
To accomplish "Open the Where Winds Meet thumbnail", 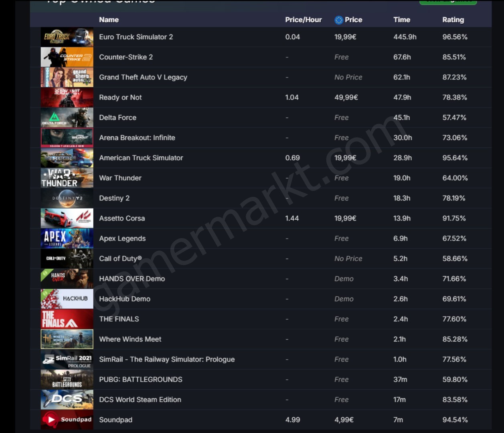I will coord(67,339).
